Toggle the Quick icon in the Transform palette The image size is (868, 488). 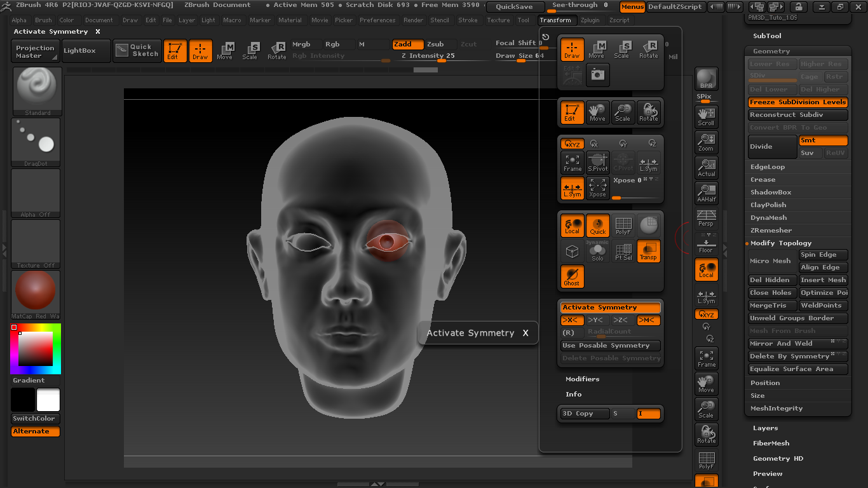click(597, 226)
